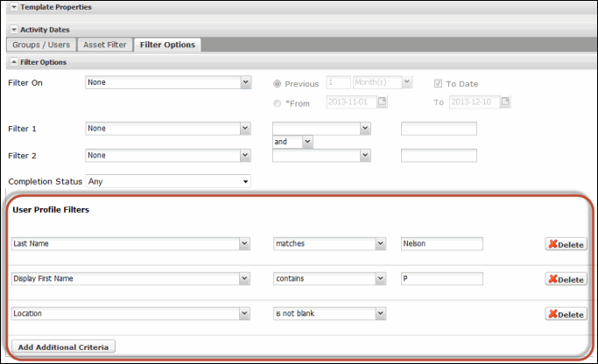Screen dimensions: 598x364
Task: Click the Filter 1 value input field
Action: point(439,129)
